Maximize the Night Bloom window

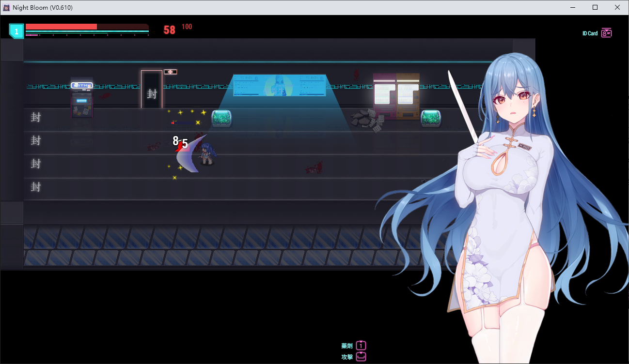[595, 7]
